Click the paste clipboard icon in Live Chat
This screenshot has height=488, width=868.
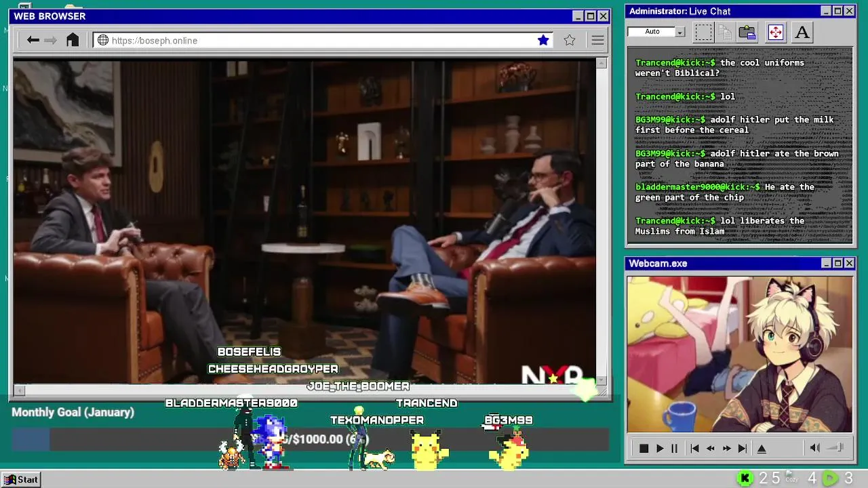click(747, 32)
